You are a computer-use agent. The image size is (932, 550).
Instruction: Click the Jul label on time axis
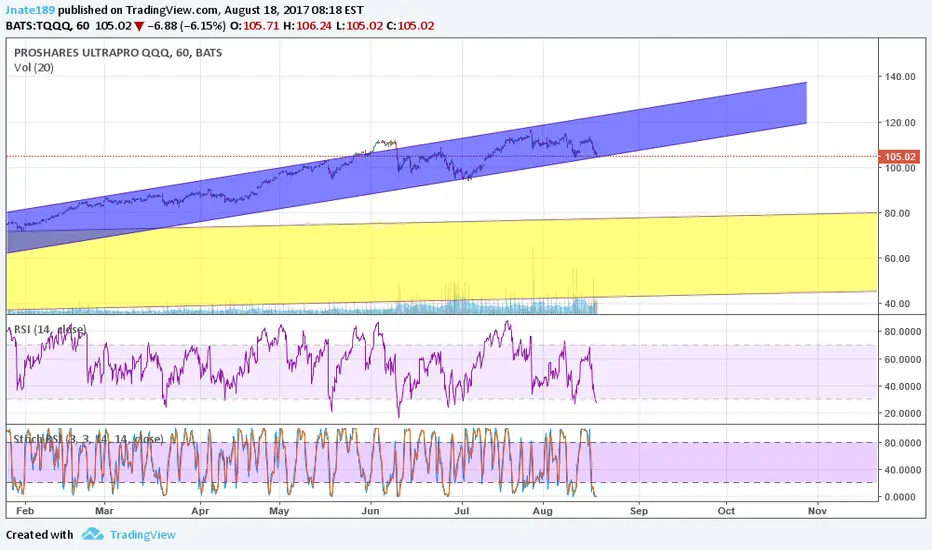(x=461, y=511)
